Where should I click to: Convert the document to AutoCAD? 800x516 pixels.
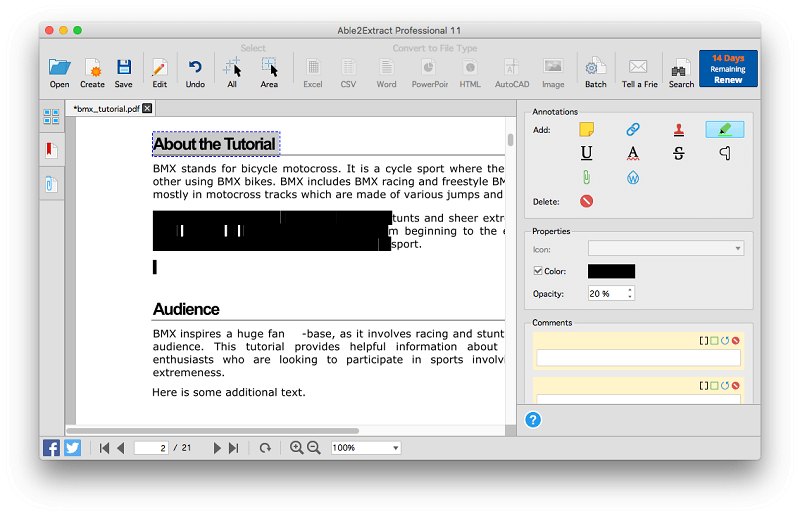pyautogui.click(x=512, y=73)
